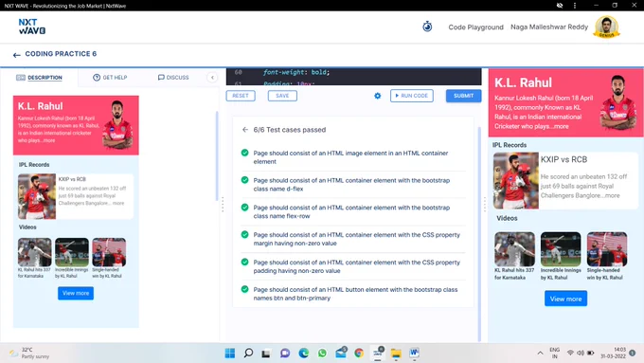Open the title bar three-dot menu
This screenshot has width=644, height=363.
pyautogui.click(x=575, y=6)
